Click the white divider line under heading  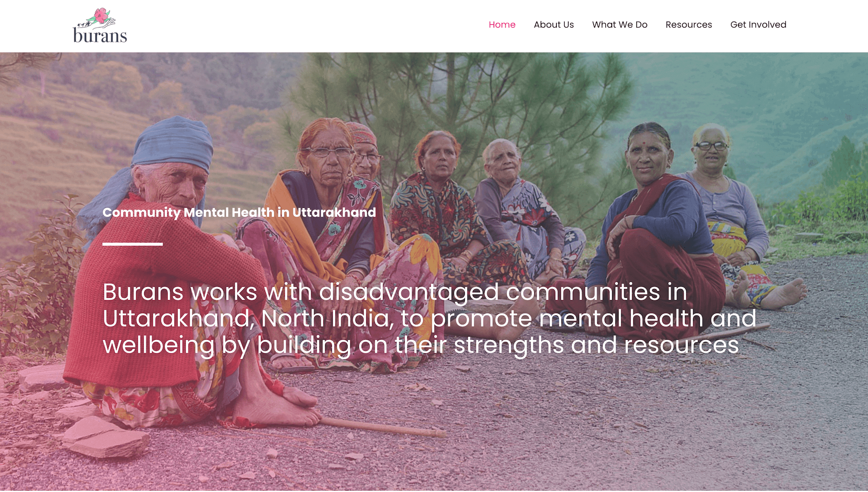tap(132, 244)
